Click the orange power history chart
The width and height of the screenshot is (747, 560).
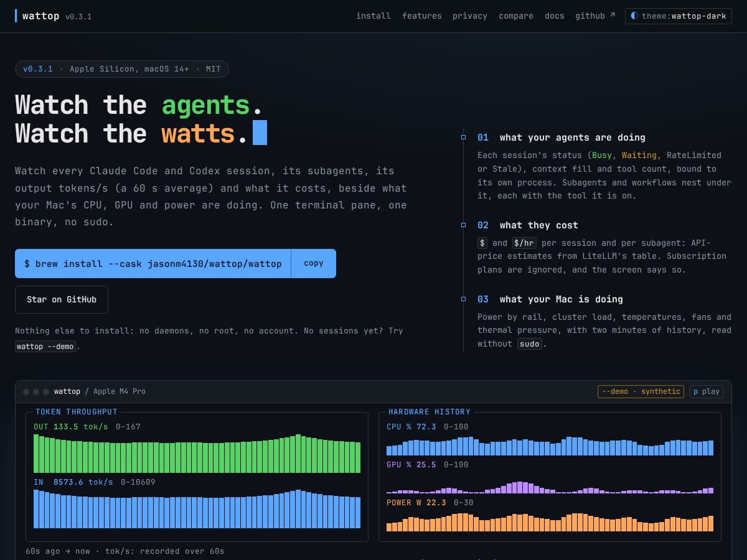550,522
